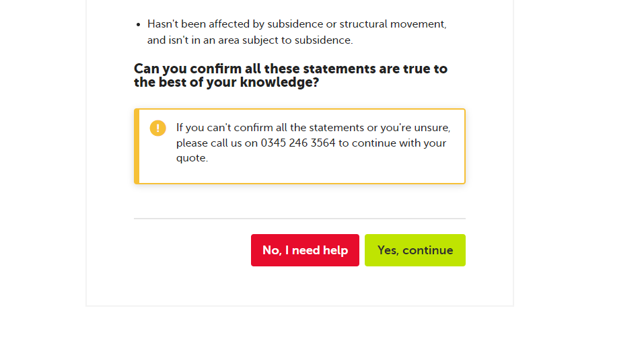Confirm with the green "Yes, continue" button

(415, 250)
